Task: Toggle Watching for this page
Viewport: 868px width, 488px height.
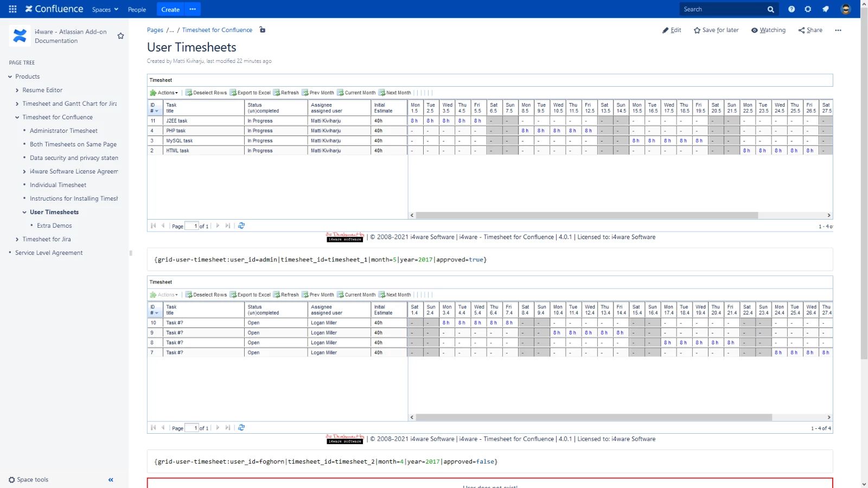Action: click(x=768, y=30)
